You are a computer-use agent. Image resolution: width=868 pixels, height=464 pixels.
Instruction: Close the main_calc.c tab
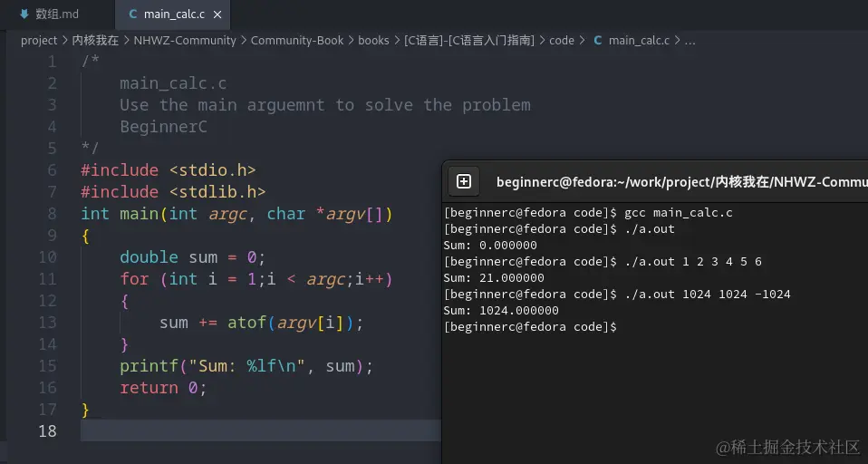(217, 14)
